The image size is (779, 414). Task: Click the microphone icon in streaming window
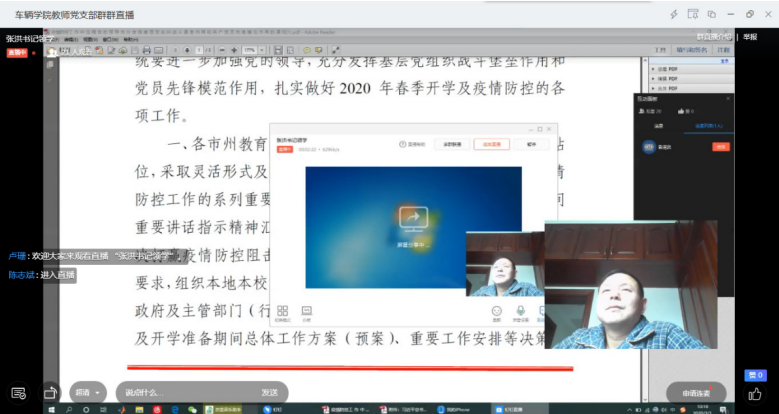[x=519, y=311]
